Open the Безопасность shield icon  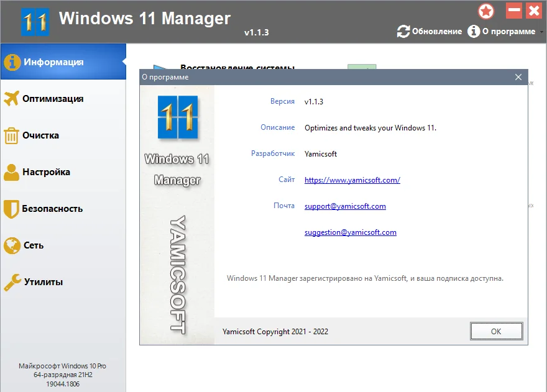pyautogui.click(x=11, y=209)
